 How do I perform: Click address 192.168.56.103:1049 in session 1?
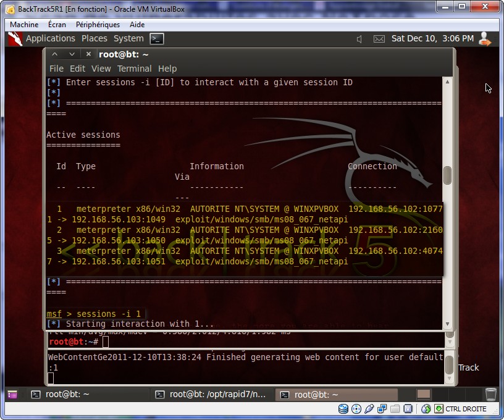[119, 219]
